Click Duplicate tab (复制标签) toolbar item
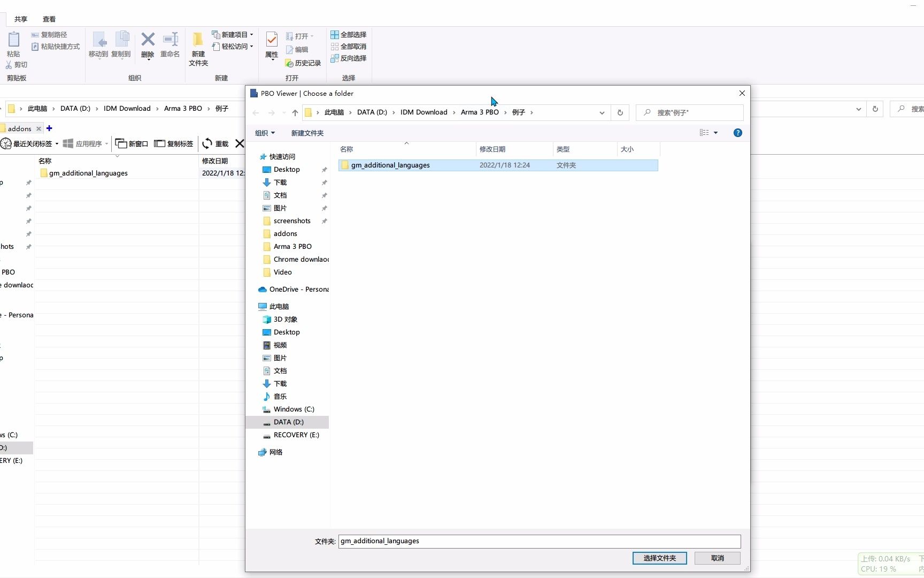This screenshot has width=924, height=578. pos(174,143)
